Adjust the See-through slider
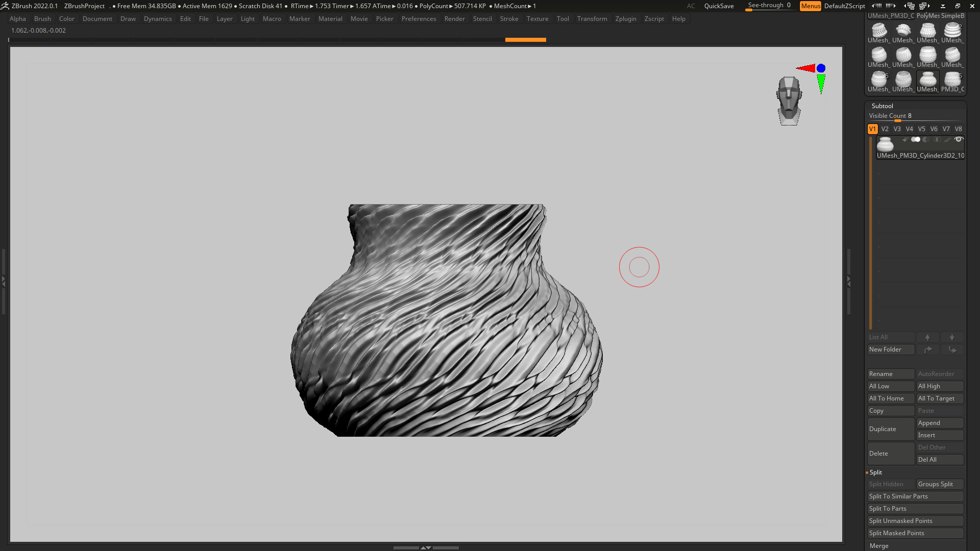Screen dimensions: 980x551 coord(769,6)
